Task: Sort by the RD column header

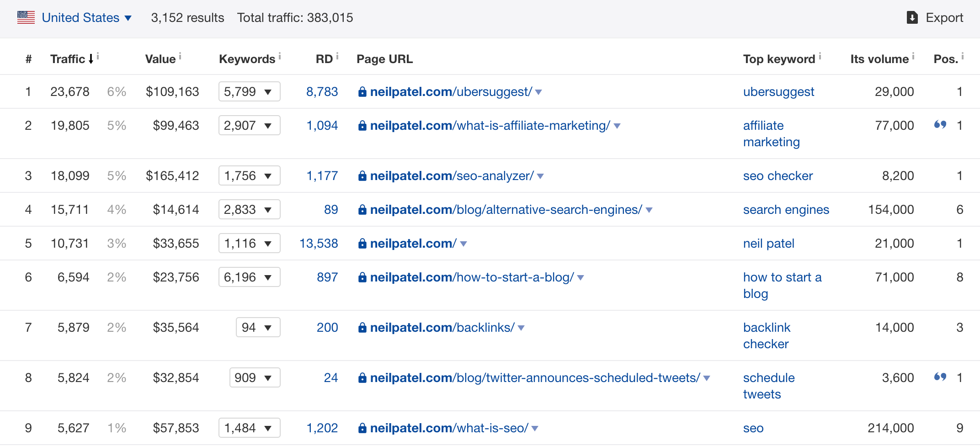Action: coord(325,59)
